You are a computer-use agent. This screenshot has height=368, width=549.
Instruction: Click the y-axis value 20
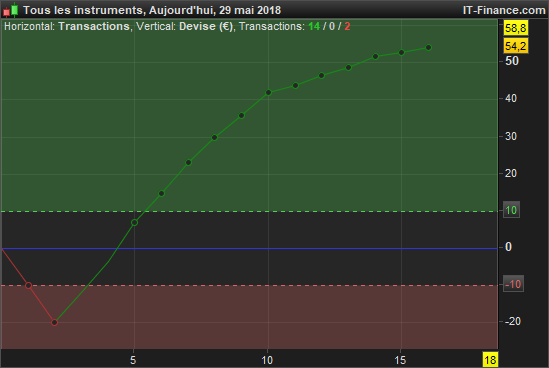click(511, 173)
